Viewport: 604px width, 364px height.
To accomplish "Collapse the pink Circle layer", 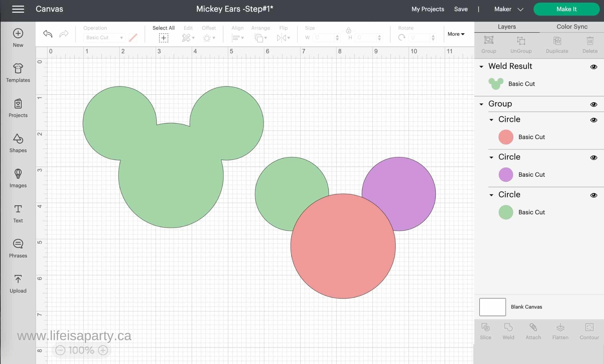I will (x=491, y=120).
